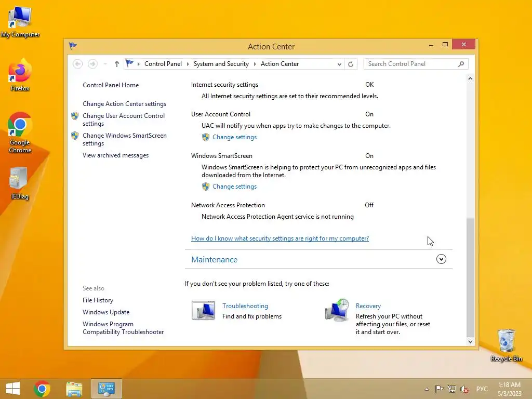Click Action Center flag in system tray
532x399 pixels.
pyautogui.click(x=439, y=389)
